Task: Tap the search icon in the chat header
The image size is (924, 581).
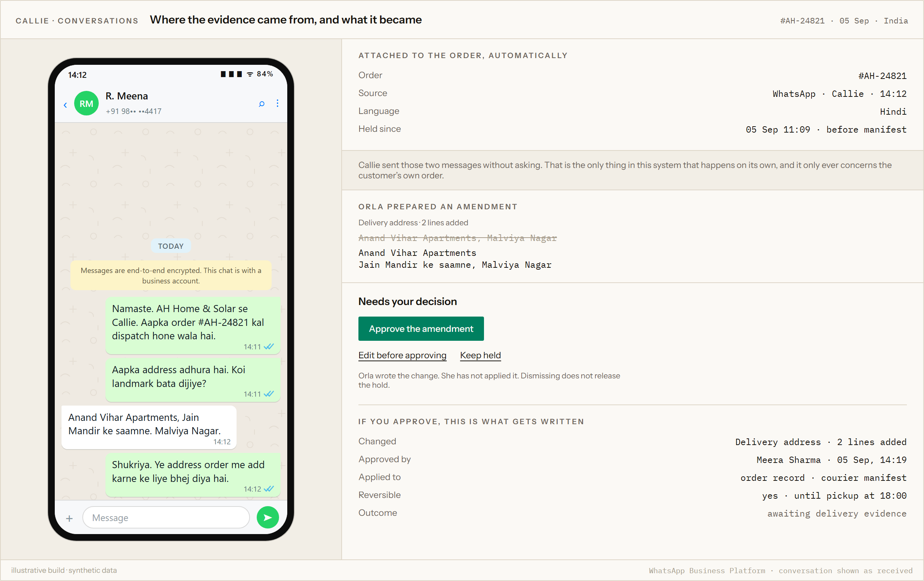Action: (262, 104)
